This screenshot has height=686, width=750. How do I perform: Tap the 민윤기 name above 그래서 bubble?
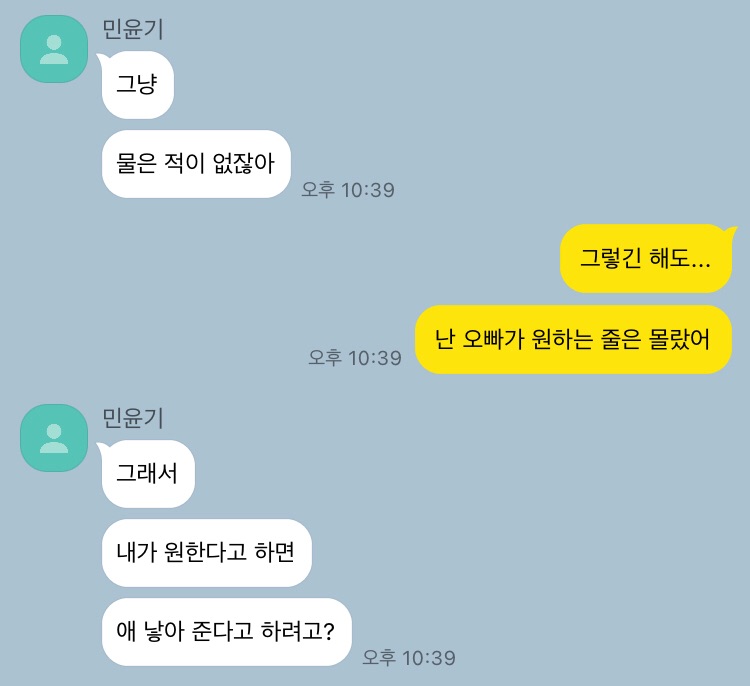[x=133, y=418]
